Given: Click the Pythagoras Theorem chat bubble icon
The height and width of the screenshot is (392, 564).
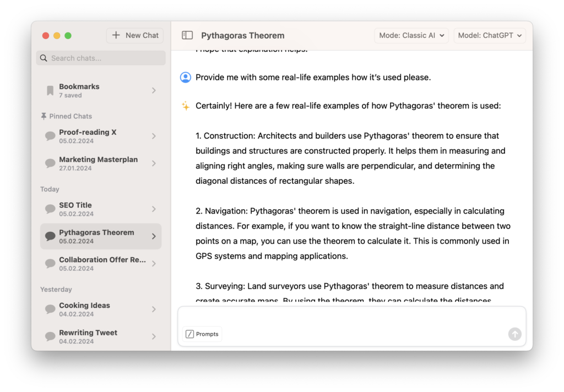Looking at the screenshot, I should coord(50,236).
